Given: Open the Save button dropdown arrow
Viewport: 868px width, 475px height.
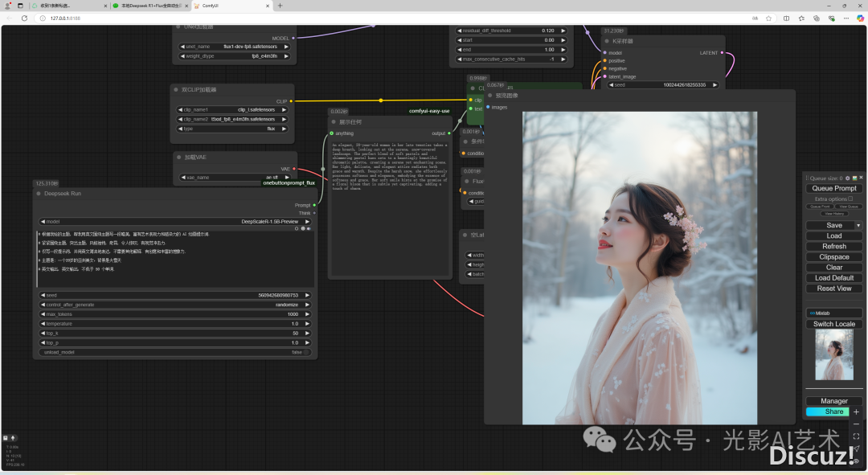Looking at the screenshot, I should (x=858, y=225).
